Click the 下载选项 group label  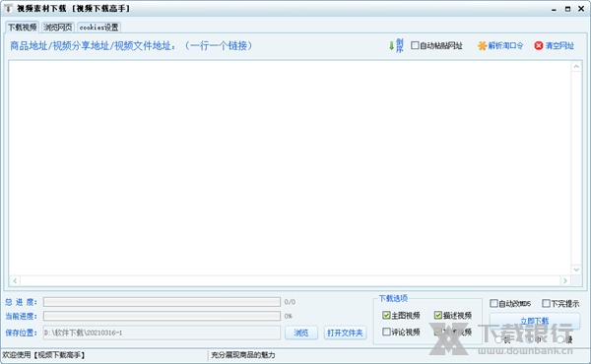click(x=393, y=298)
